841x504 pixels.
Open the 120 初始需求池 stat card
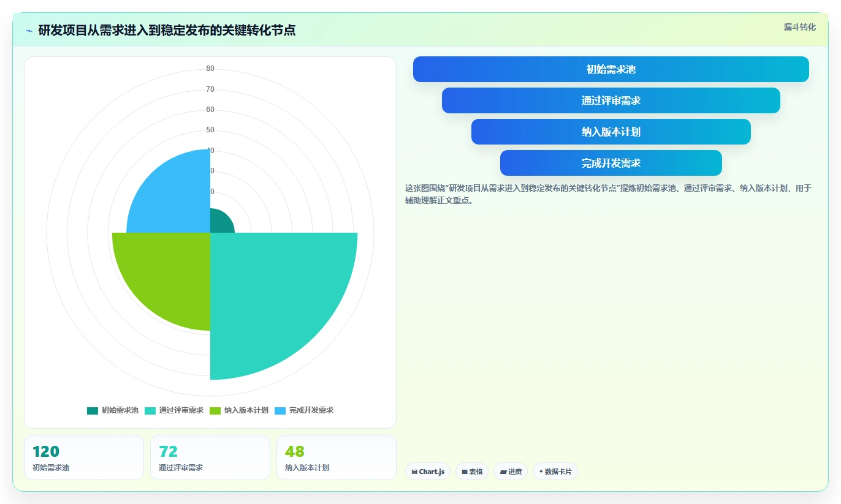[84, 457]
